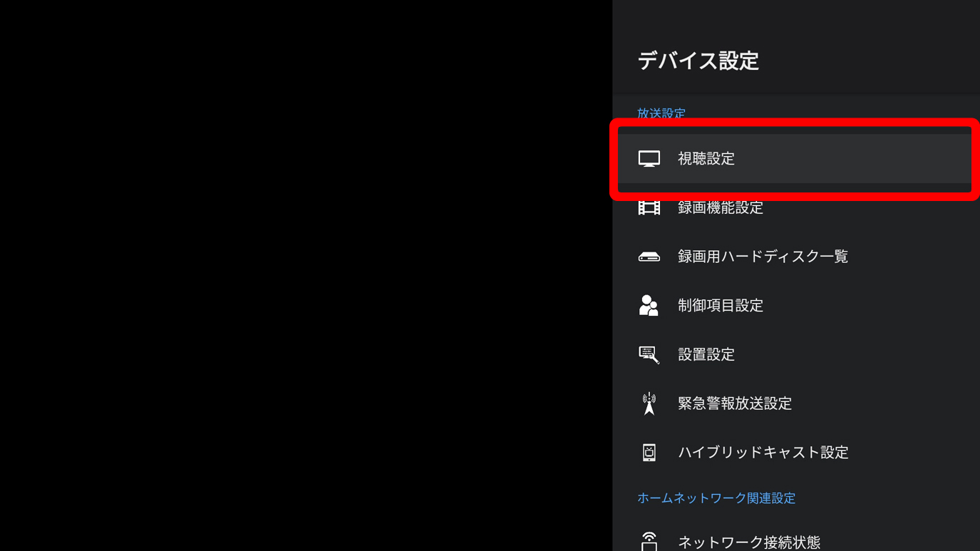This screenshot has width=980, height=551.
Task: Open ネットワーク接続状態 entry
Action: pyautogui.click(x=796, y=540)
